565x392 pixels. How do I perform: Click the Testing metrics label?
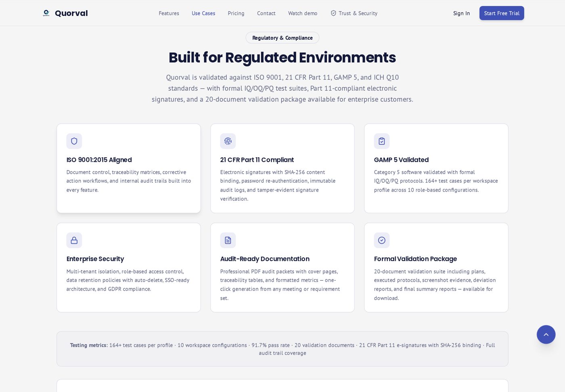(x=89, y=345)
